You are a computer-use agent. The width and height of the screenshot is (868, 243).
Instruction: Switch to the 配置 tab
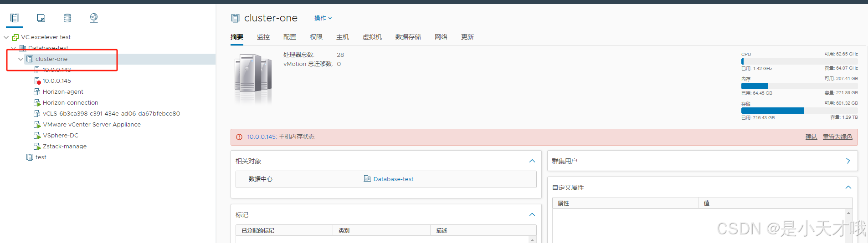click(x=290, y=37)
